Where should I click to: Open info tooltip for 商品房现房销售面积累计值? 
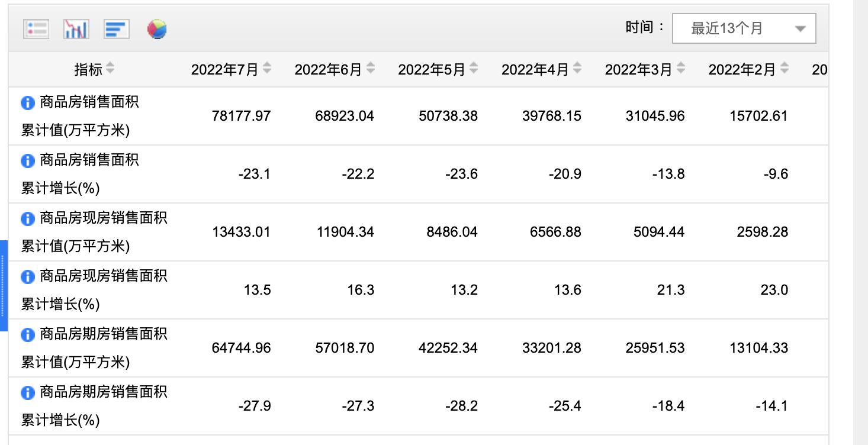pos(27,218)
